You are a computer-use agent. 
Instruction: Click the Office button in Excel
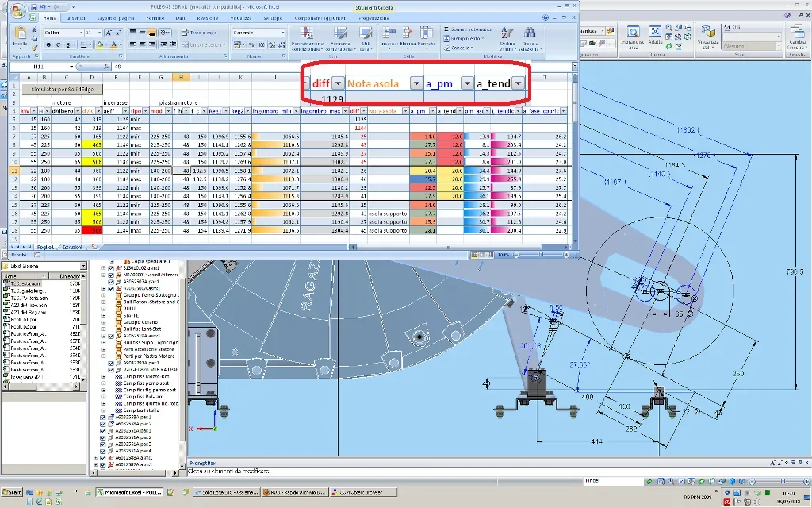click(x=17, y=10)
